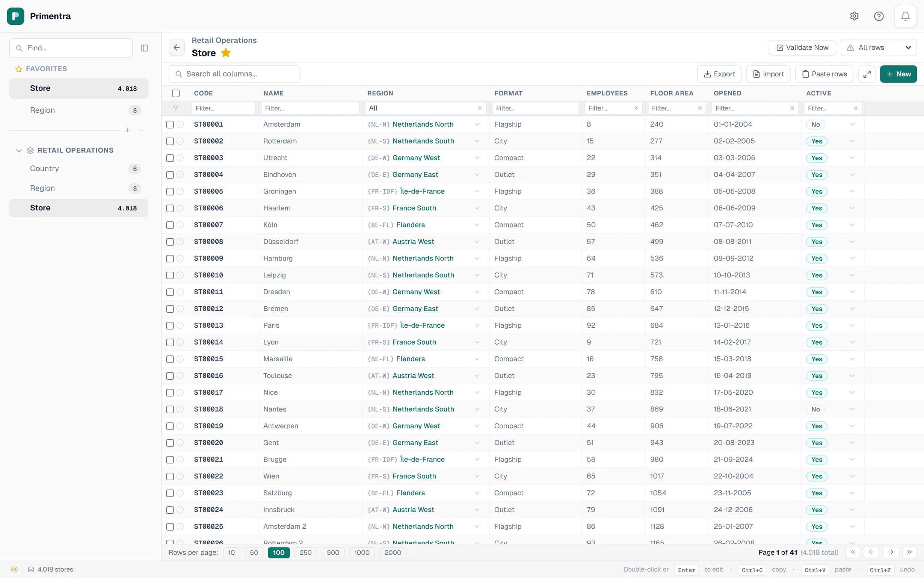This screenshot has width=924, height=578.
Task: Click the Favorites star header icon
Action: pos(18,69)
